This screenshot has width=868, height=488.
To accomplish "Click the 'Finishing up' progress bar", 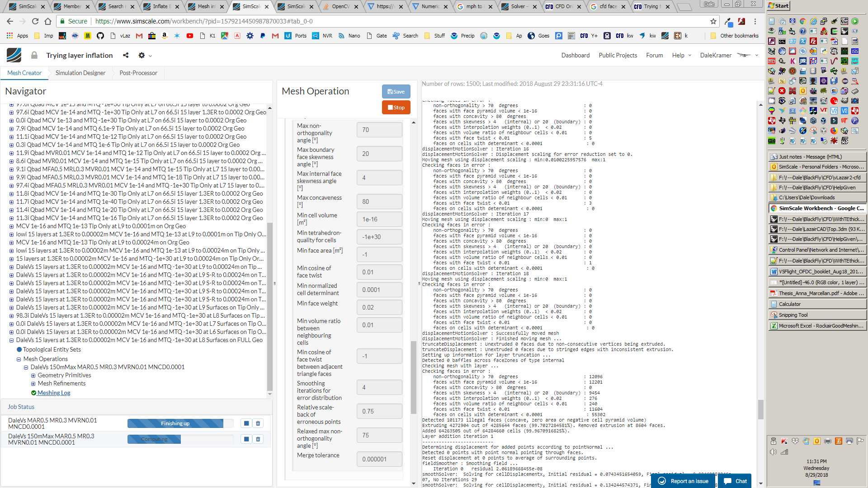I will coord(175,423).
